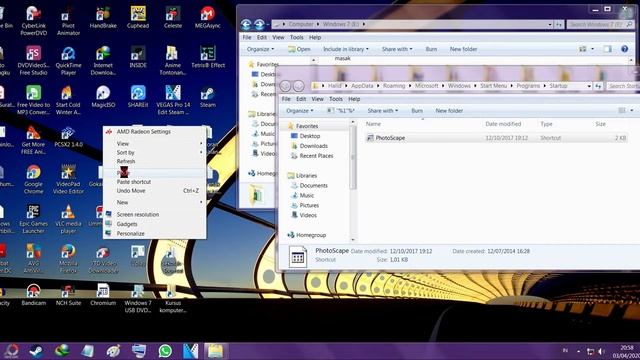Open the MagicISO desktop icon

[x=103, y=97]
